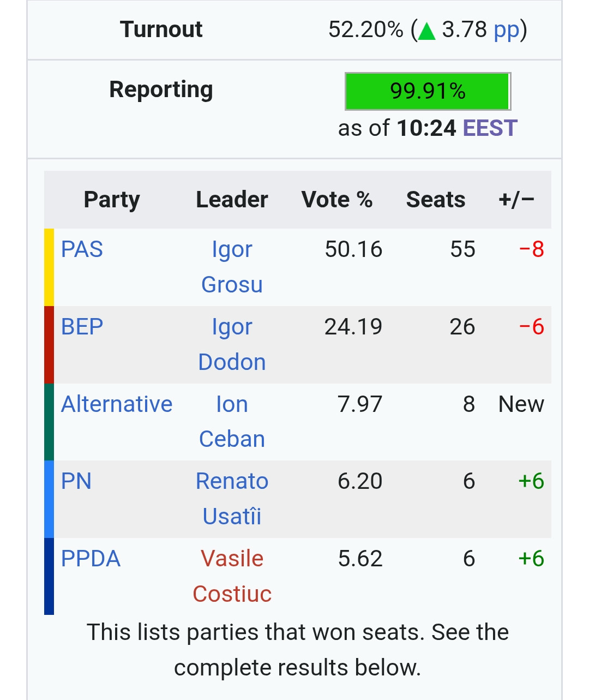Open the EEST timezone link

click(489, 128)
